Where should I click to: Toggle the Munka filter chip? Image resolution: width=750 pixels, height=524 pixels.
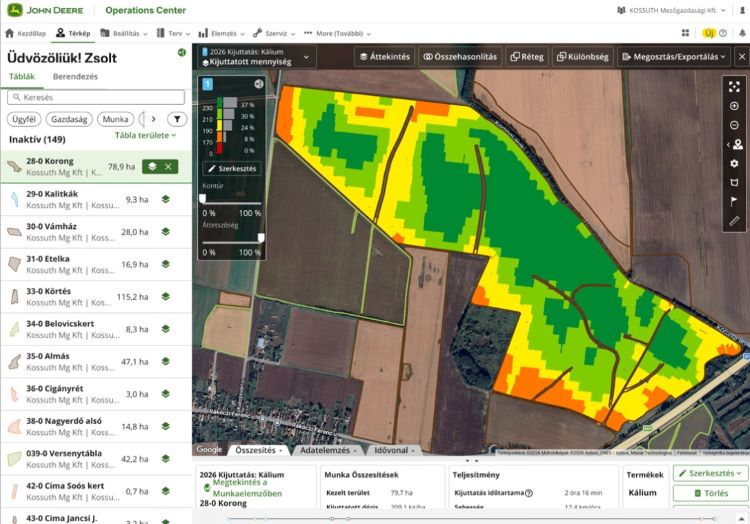point(116,119)
